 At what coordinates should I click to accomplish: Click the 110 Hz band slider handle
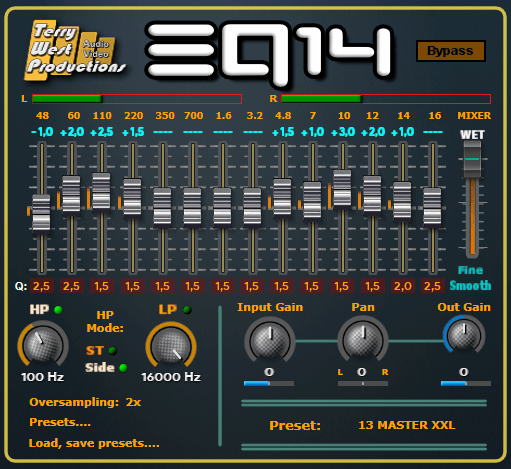click(101, 192)
